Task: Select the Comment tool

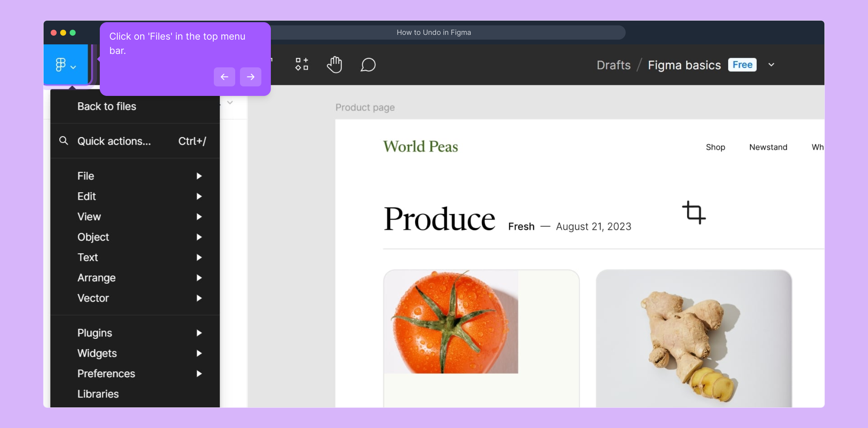Action: pos(368,65)
